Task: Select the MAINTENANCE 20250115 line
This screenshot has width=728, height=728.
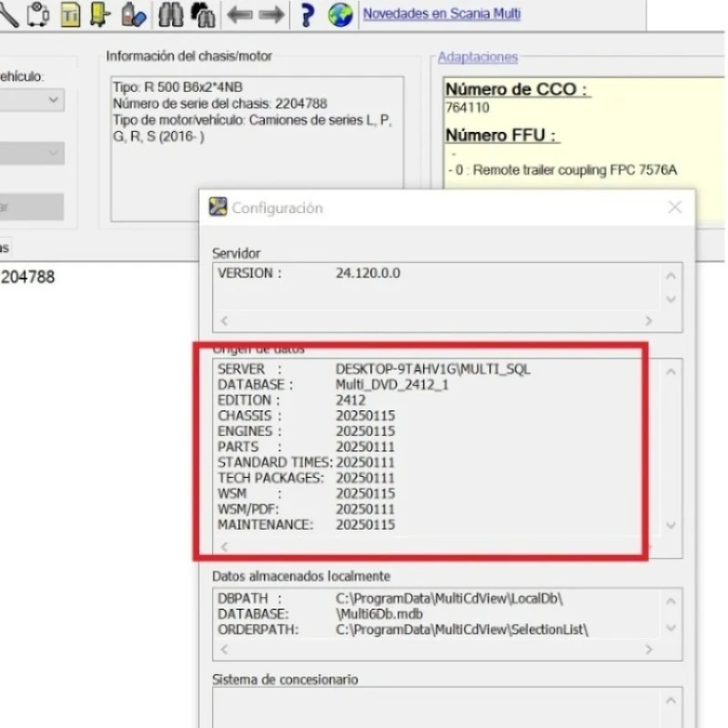Action: pyautogui.click(x=307, y=525)
